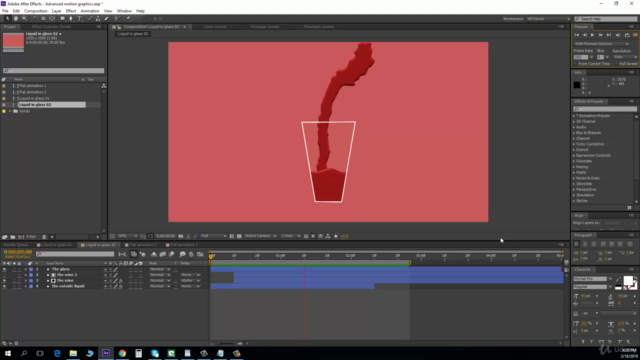Enable Frame Blending for timeline

(x=162, y=254)
